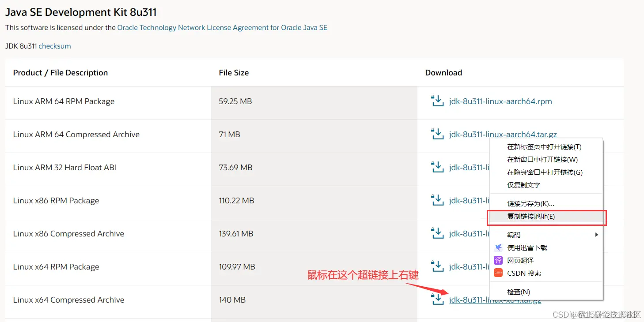Click download icon in Linux x64 RPM Package row
Screen dimensions: 644x322
tap(437, 266)
